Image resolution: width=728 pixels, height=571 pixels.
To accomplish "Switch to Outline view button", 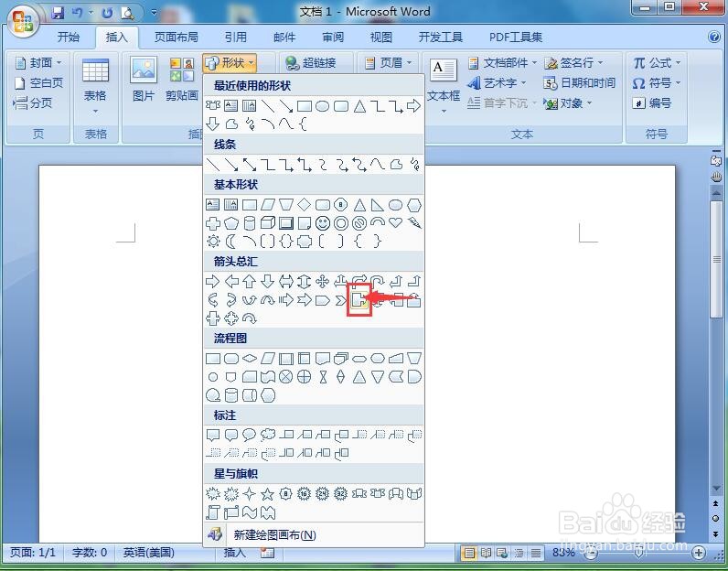I will tap(519, 553).
